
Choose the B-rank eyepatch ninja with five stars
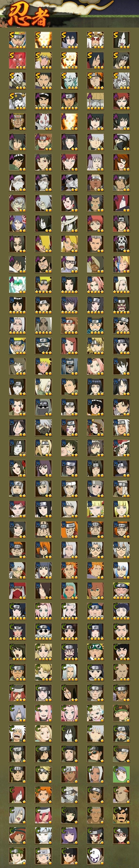(x=121, y=326)
